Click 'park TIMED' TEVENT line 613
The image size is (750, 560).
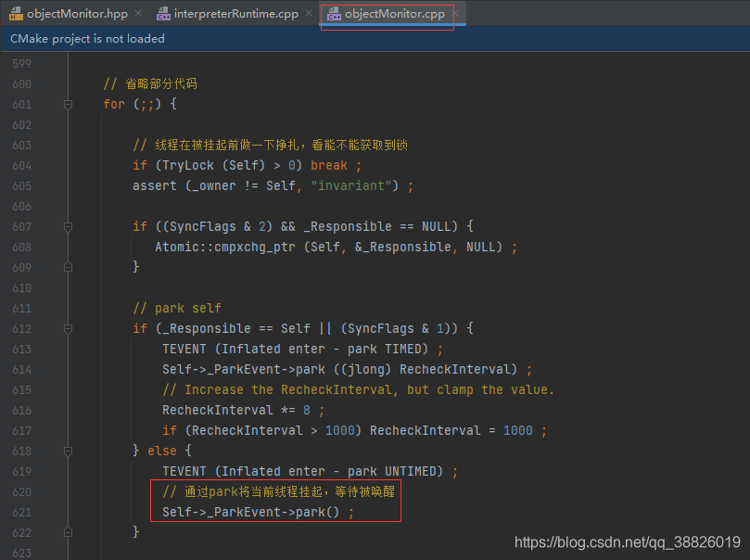pos(302,349)
